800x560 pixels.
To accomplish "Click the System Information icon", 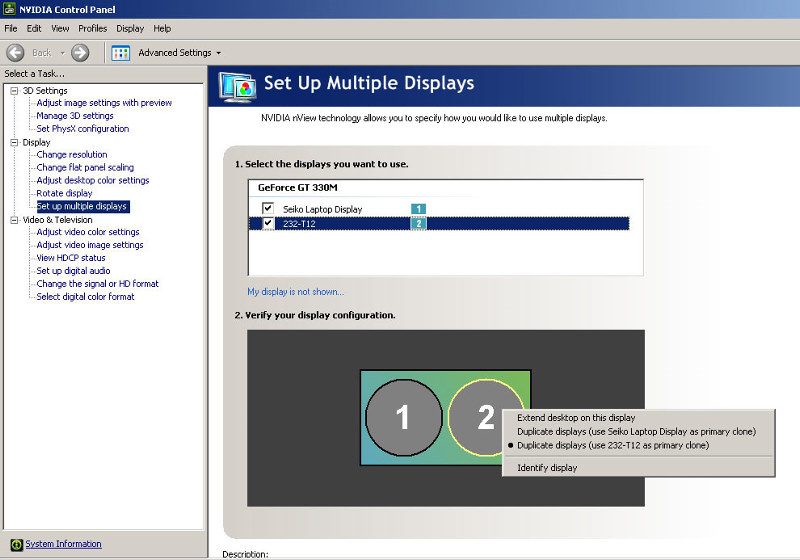I will [15, 544].
